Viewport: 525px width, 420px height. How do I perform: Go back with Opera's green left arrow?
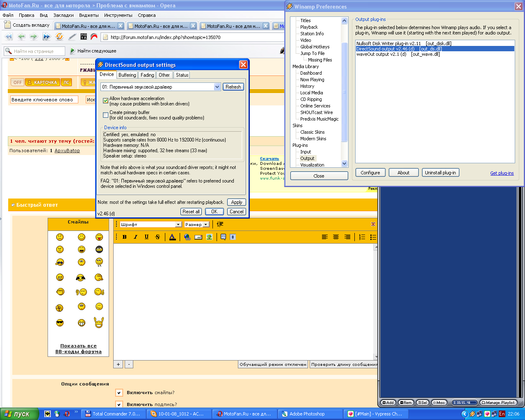[x=21, y=37]
